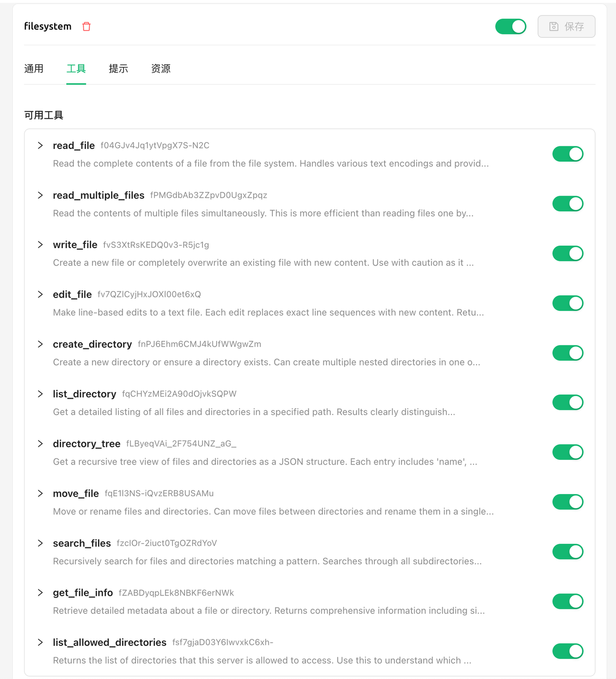Select the 资源 tab
Image resolution: width=616 pixels, height=679 pixels.
point(161,68)
